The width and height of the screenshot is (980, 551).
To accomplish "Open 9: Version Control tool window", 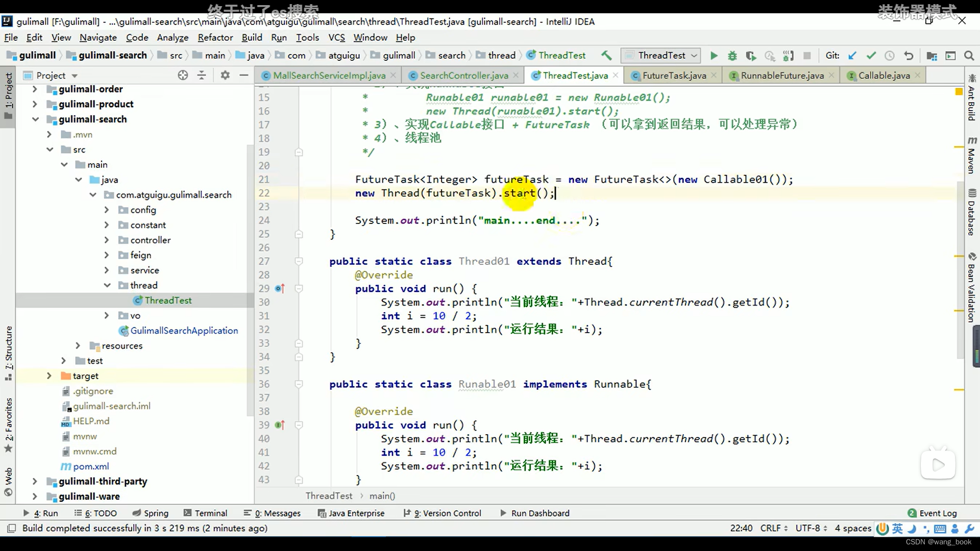I will tap(443, 513).
